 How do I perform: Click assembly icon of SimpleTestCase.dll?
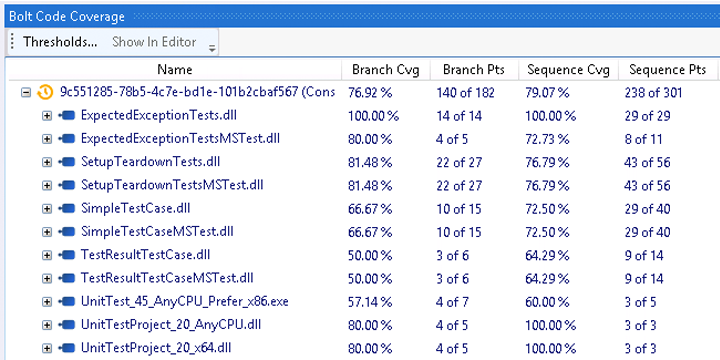coord(67,208)
